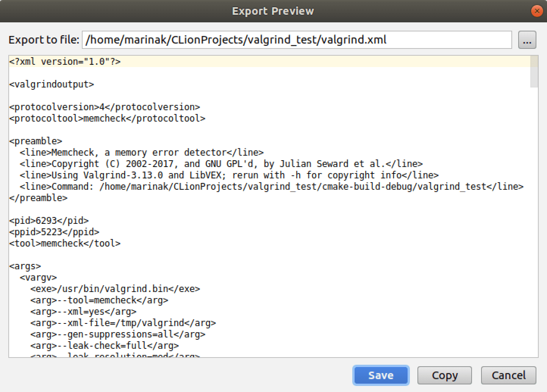This screenshot has height=392, width=547.
Task: Click the Save button
Action: coord(381,375)
